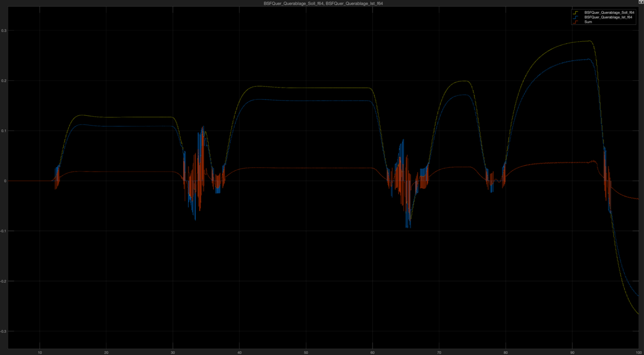Click the x-axis tick label 80
This screenshot has height=355, width=644.
coord(506,352)
